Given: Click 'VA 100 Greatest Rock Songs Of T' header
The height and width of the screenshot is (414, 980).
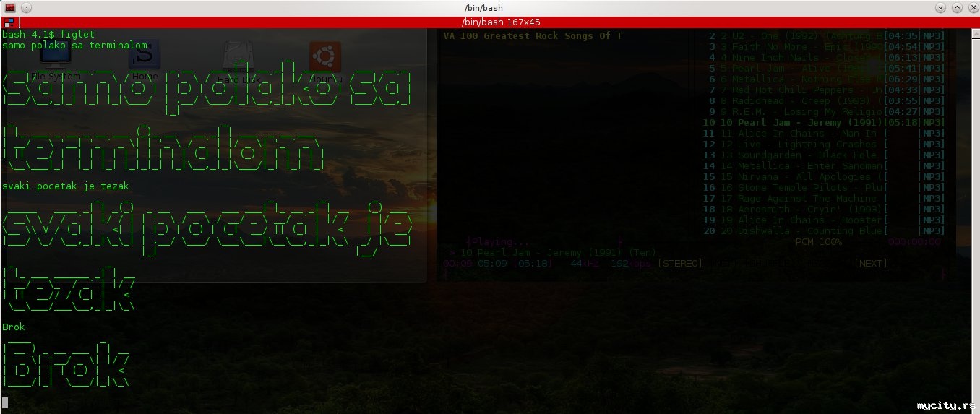Looking at the screenshot, I should click(x=532, y=35).
